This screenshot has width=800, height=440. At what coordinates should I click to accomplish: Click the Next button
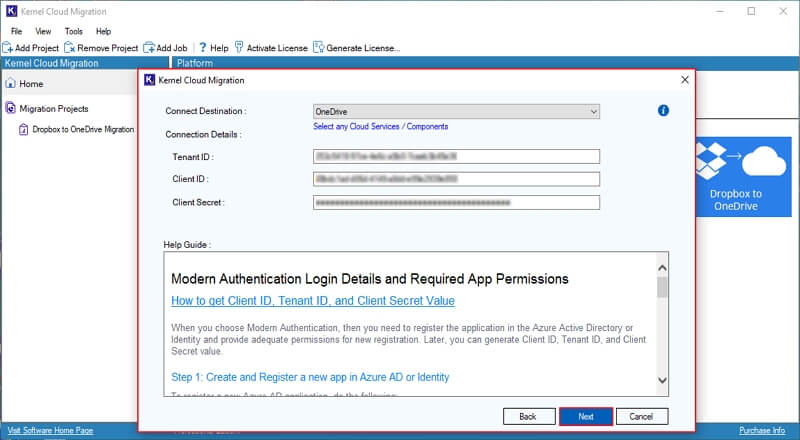[586, 417]
